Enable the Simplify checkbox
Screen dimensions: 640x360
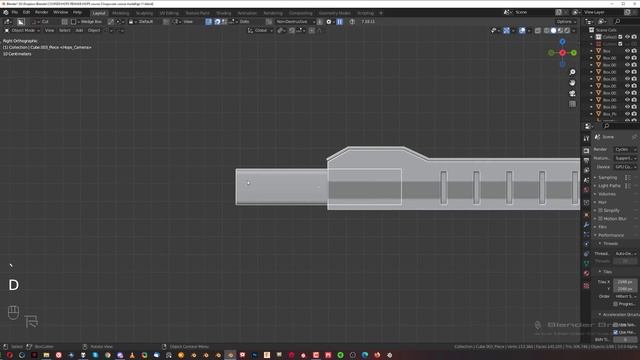click(x=600, y=210)
